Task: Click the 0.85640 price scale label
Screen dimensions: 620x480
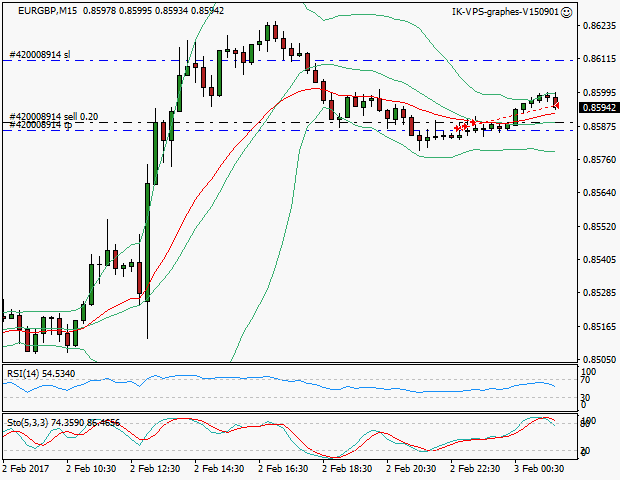Action: point(597,193)
